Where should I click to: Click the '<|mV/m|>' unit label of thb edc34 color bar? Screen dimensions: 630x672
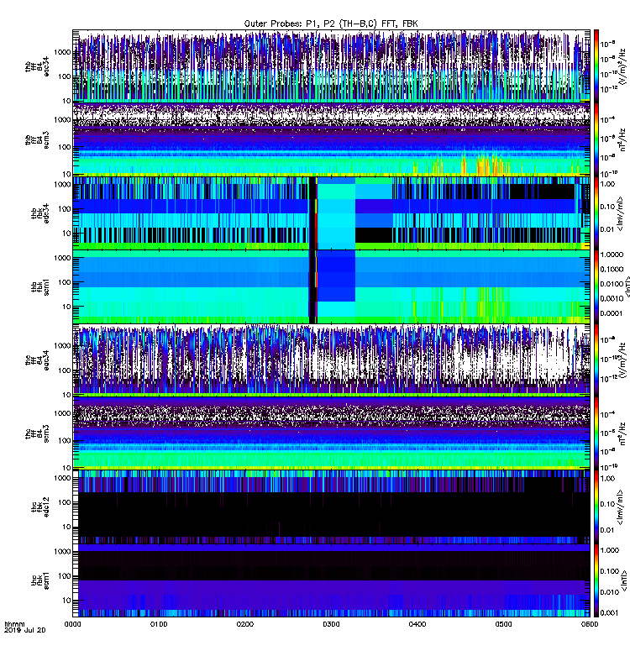pos(620,214)
